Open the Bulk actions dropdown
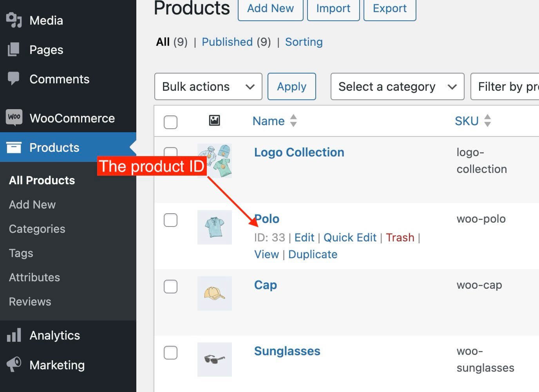Screen dimensions: 539x392 [208, 86]
